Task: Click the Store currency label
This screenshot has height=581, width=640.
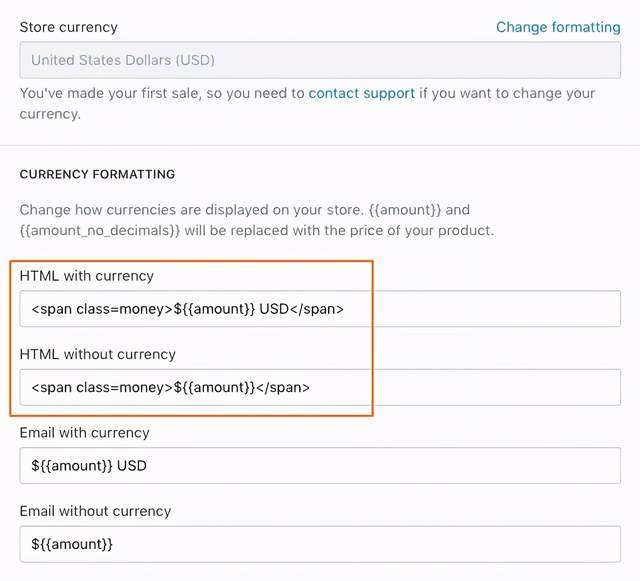Action: [x=69, y=27]
